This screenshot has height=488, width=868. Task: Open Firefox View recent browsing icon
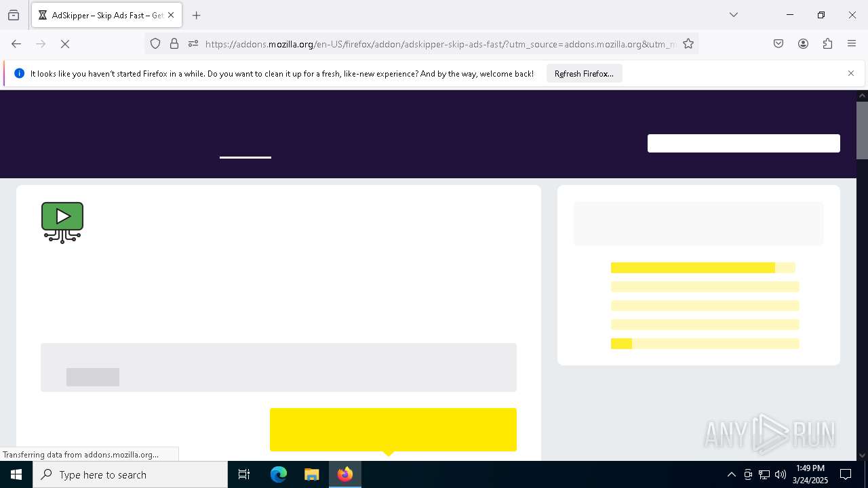pos(14,15)
